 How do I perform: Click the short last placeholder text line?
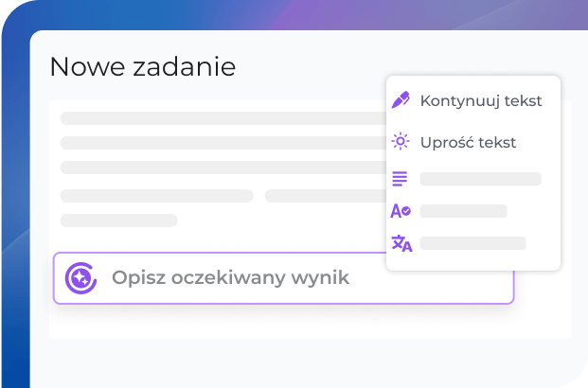(118, 220)
